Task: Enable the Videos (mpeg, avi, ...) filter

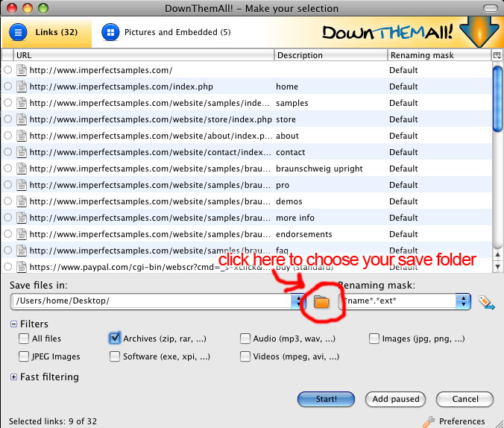Action: [245, 356]
